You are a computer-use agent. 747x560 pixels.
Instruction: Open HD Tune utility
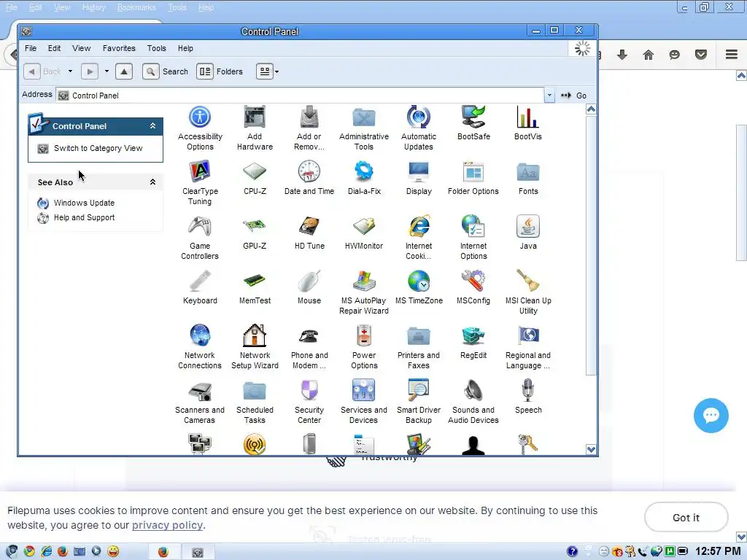309,233
